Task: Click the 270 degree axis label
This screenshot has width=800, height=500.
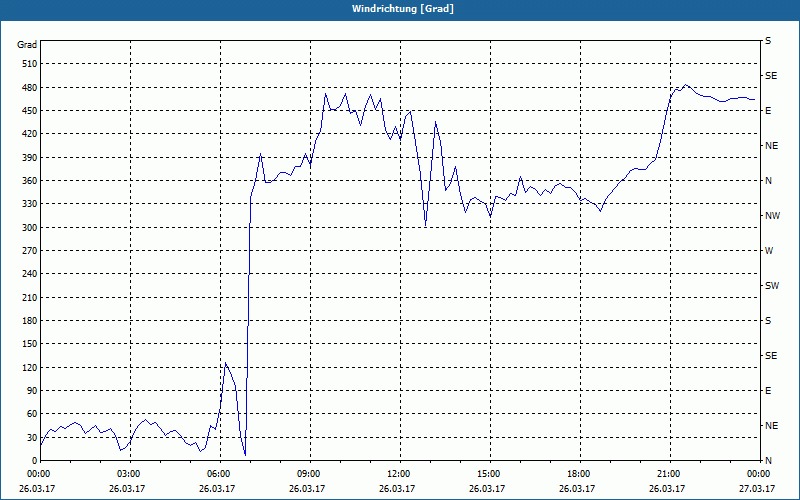Action: point(30,251)
